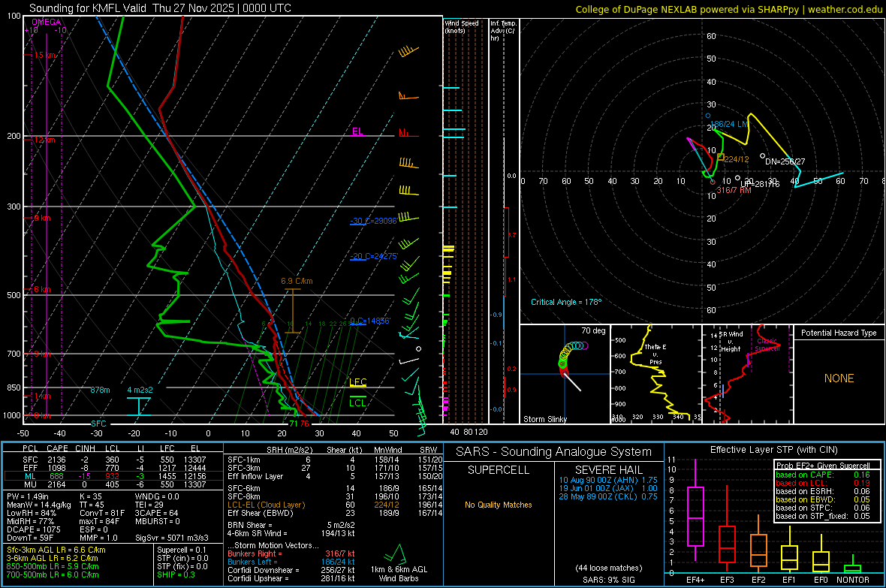
Task: Select '850-500mb LR = 5.9 C/km' line
Action: (x=53, y=566)
